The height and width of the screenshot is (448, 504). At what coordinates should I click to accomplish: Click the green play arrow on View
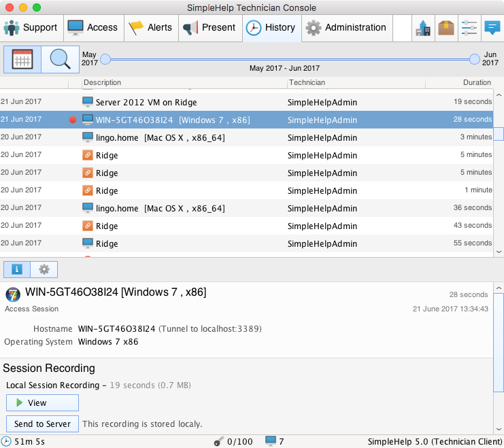(19, 402)
